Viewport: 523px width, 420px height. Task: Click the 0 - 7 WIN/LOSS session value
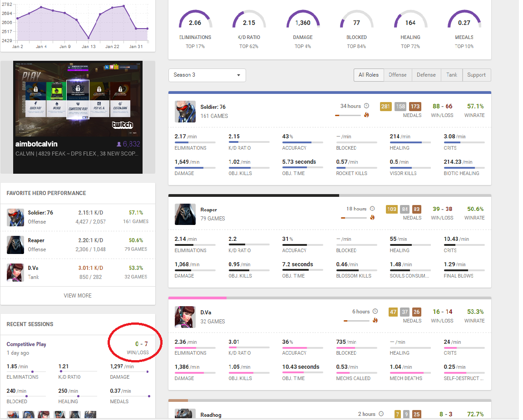(142, 344)
